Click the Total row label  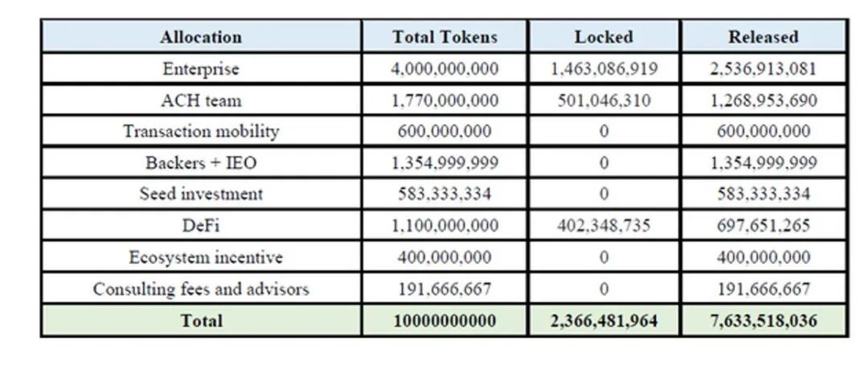(x=200, y=320)
